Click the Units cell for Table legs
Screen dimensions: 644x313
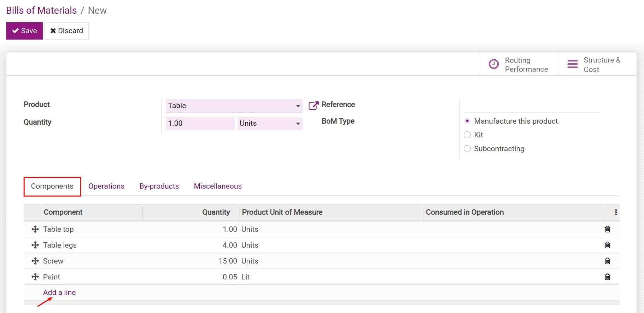pyautogui.click(x=250, y=245)
